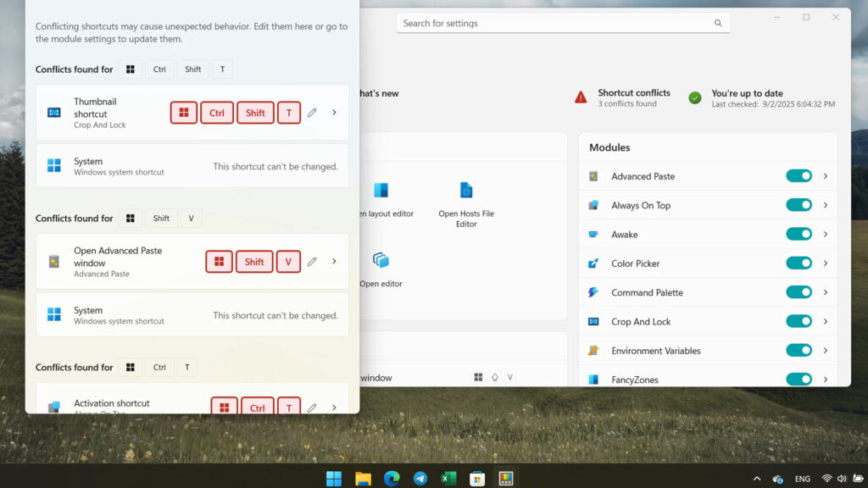Click the Command Palette module icon

point(593,292)
